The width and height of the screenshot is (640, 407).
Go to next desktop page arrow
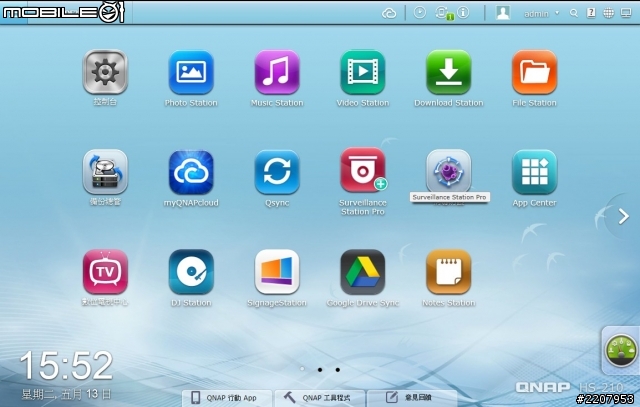[623, 216]
